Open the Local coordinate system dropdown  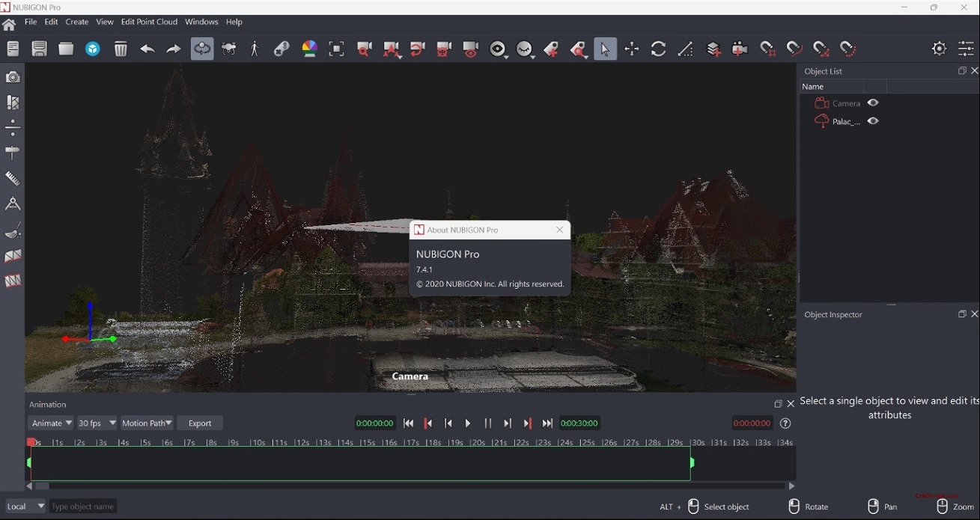click(25, 506)
